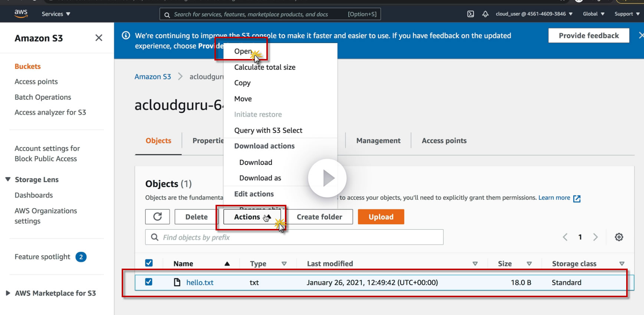Click the orange Upload button
This screenshot has height=315, width=644.
pos(381,217)
